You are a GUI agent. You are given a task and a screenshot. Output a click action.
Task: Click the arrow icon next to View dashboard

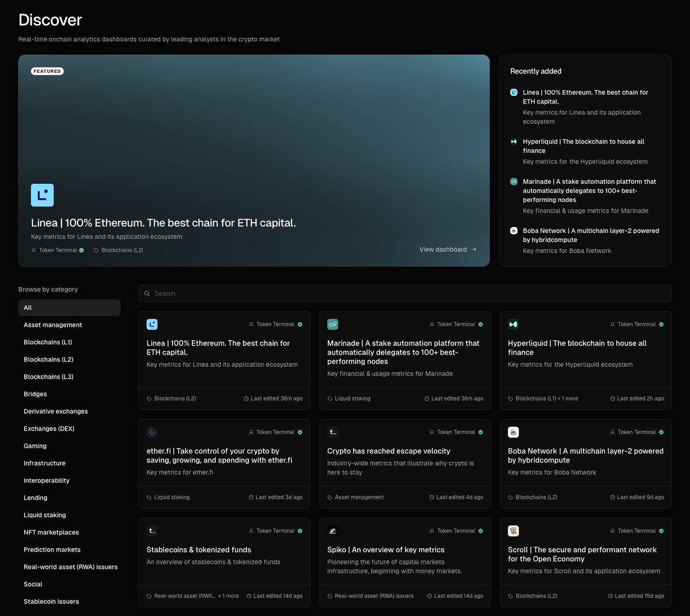tap(474, 249)
